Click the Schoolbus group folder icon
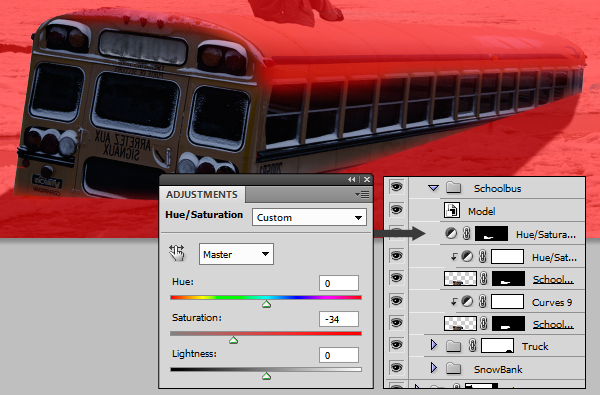This screenshot has height=395, width=600. [x=453, y=188]
